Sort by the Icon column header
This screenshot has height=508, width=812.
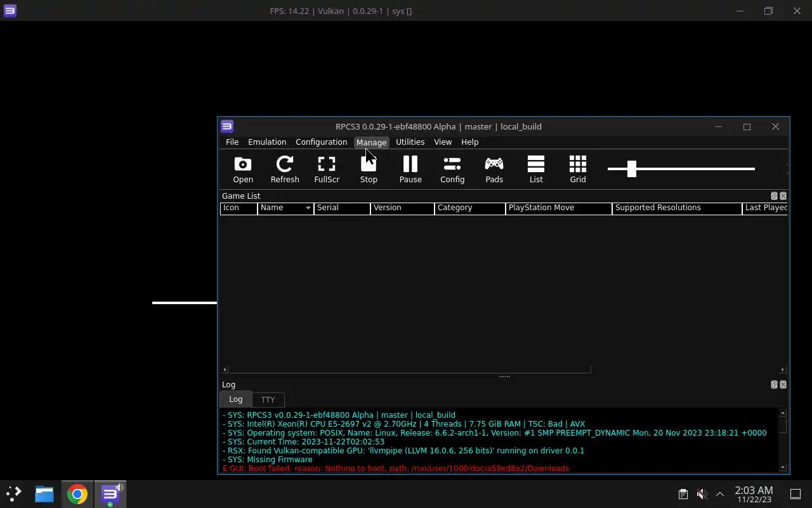(x=239, y=208)
